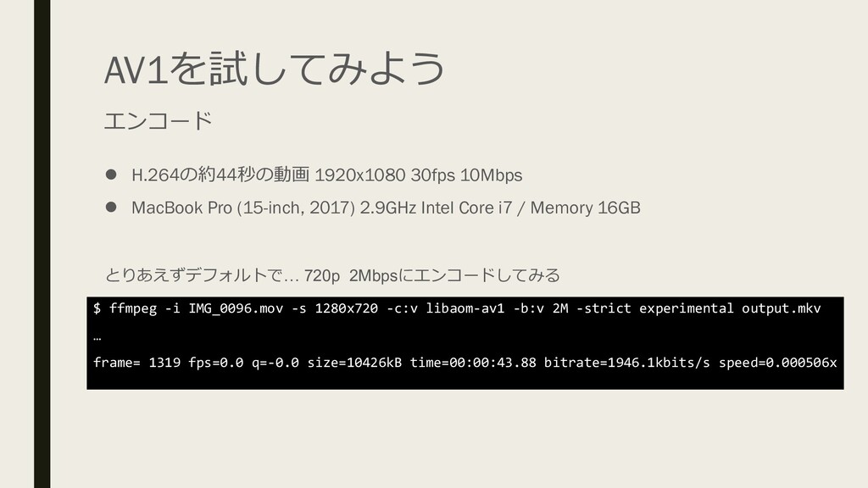
Task: Click the slide title AV1を試してみよう
Action: (275, 69)
